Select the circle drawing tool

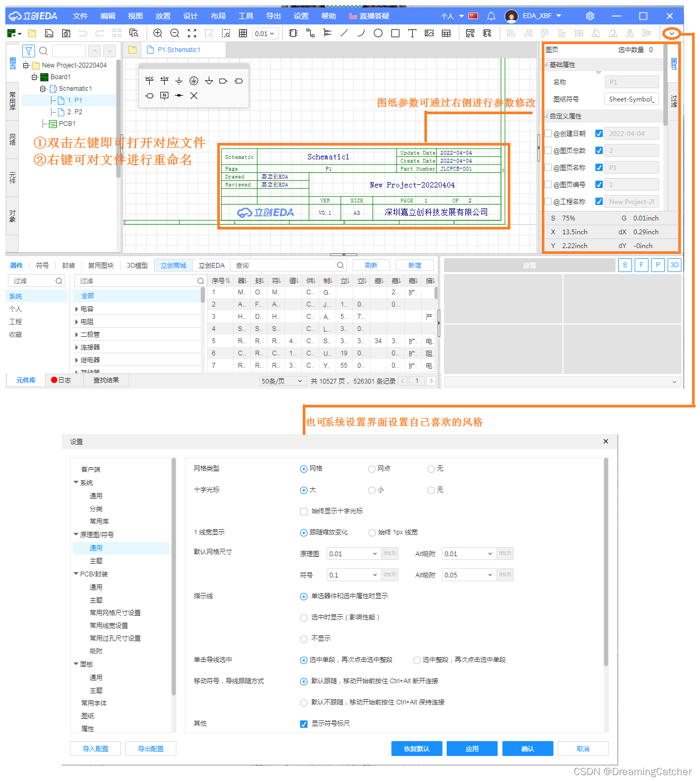378,33
